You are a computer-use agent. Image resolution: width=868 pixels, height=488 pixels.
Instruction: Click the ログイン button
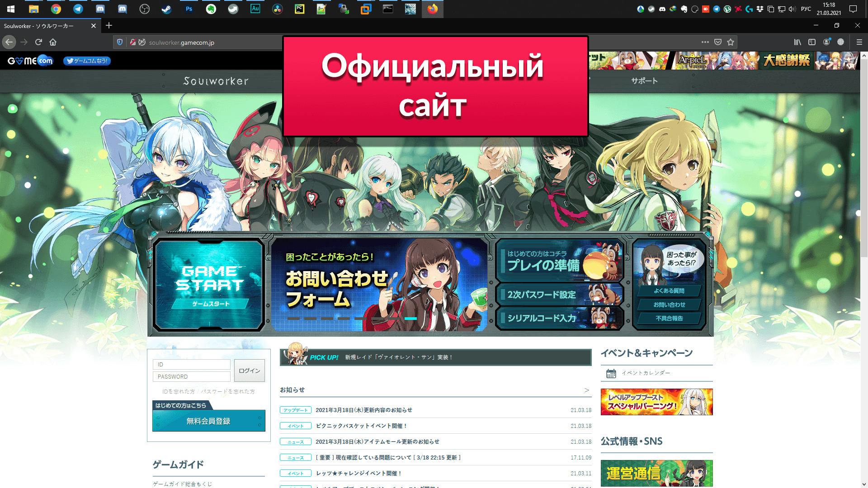[x=250, y=371]
